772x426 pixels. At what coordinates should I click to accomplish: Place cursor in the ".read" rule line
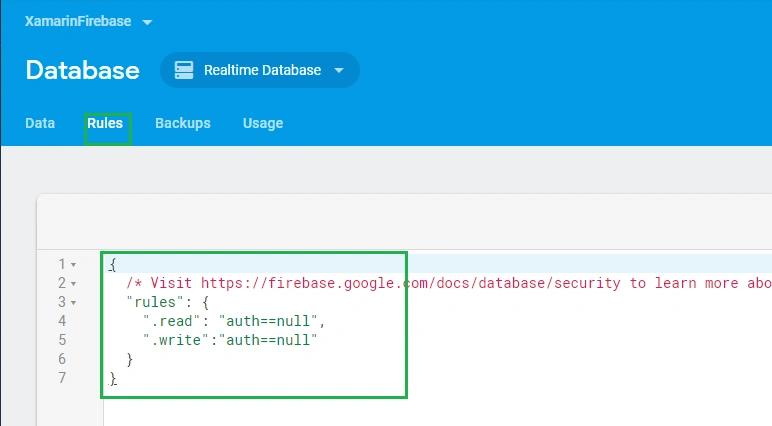234,321
